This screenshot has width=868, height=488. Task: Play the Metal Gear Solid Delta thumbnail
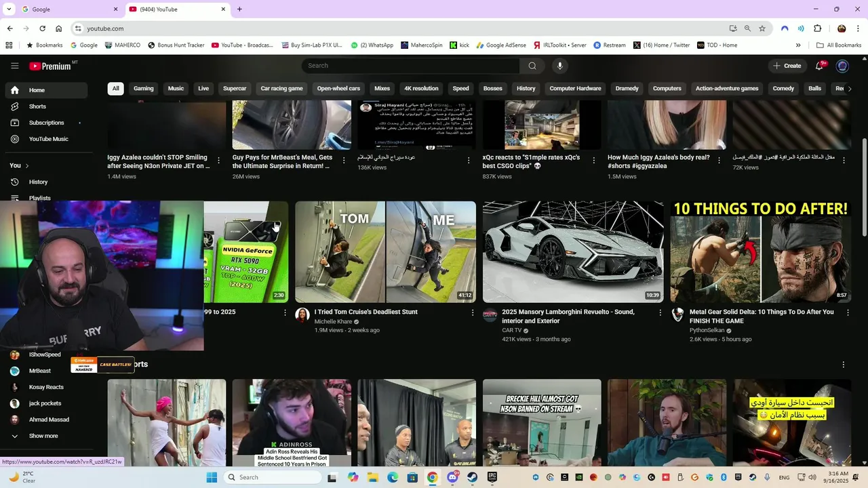click(x=760, y=251)
